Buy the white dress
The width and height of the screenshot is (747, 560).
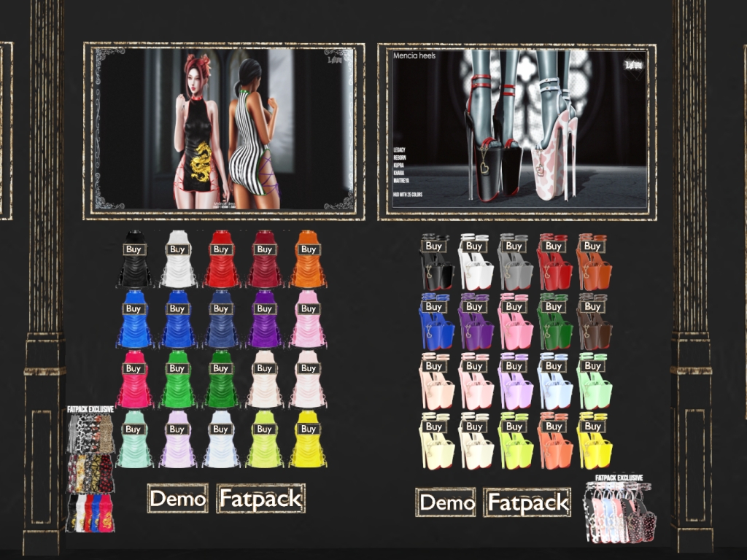177,249
